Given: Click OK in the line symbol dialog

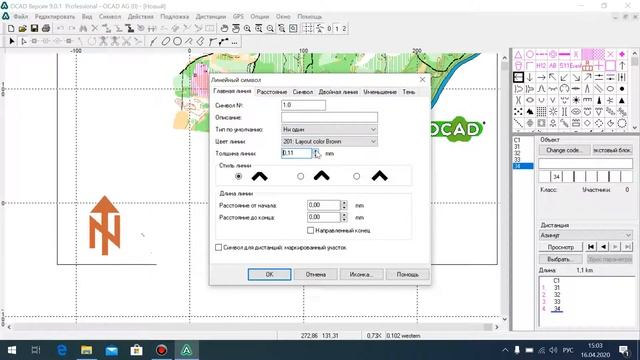Looking at the screenshot, I should [269, 274].
